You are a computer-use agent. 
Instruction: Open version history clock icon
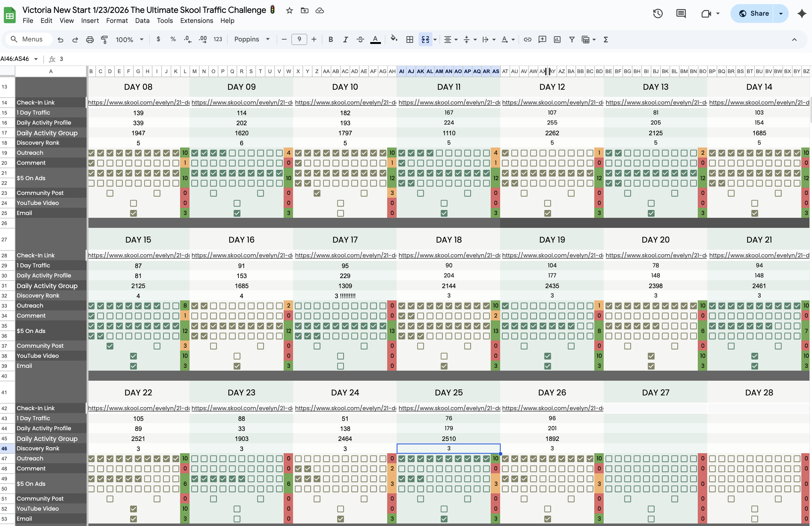658,14
